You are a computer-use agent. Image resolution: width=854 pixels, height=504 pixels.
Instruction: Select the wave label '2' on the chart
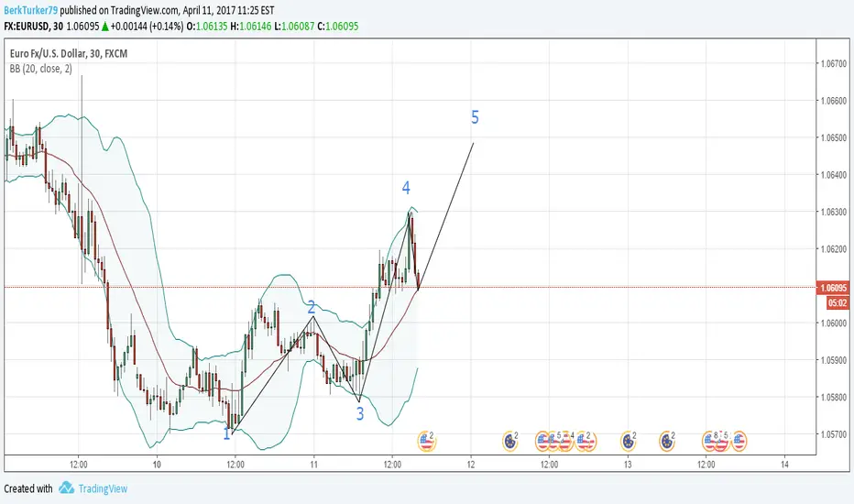[312, 307]
